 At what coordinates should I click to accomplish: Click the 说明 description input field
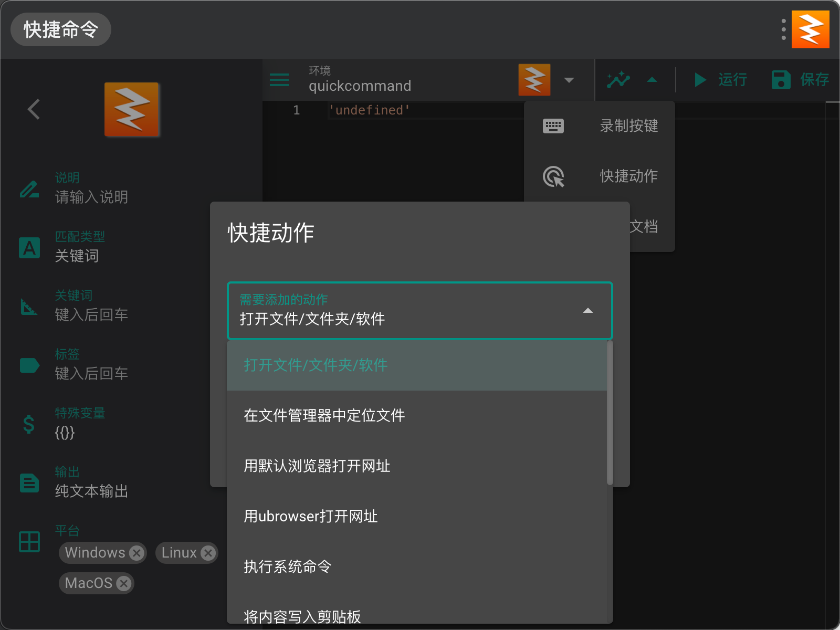coord(131,188)
